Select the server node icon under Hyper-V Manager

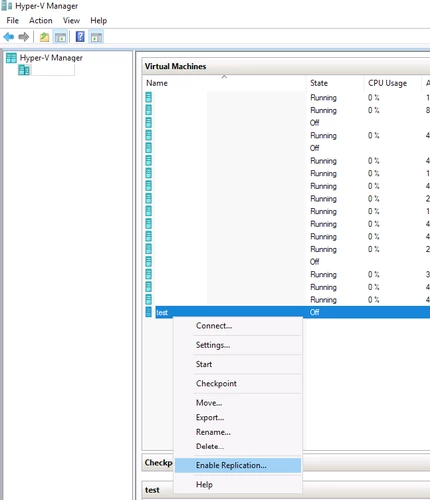24,70
